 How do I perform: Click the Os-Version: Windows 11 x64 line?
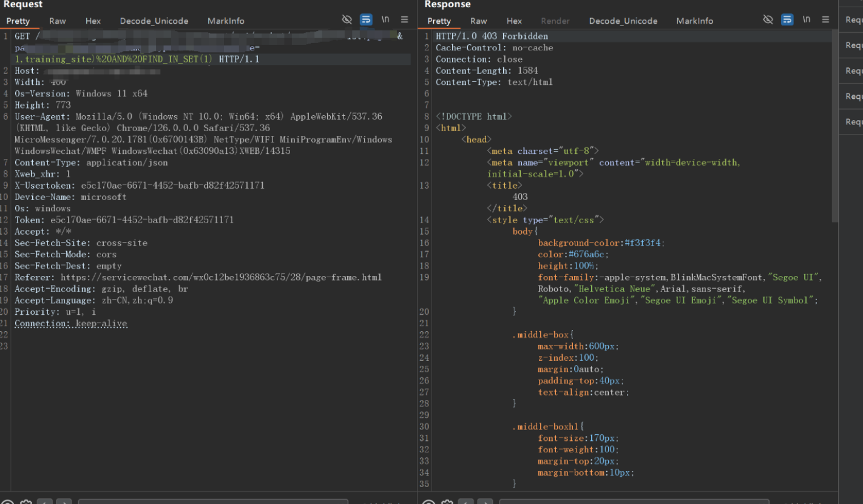pyautogui.click(x=81, y=94)
